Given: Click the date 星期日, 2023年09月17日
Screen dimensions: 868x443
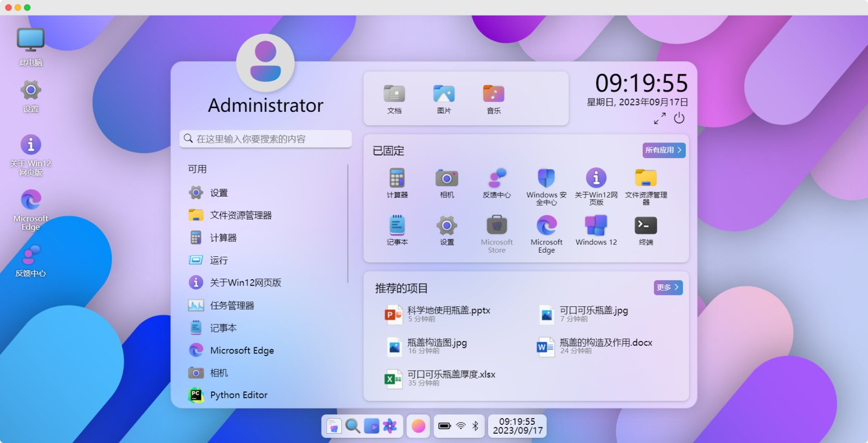Looking at the screenshot, I should pos(637,102).
